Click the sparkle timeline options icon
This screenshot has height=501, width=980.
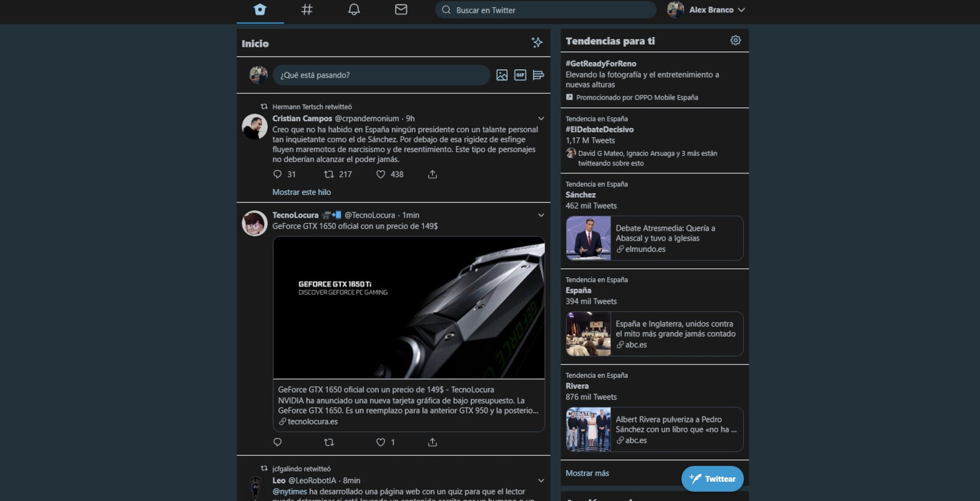point(537,42)
